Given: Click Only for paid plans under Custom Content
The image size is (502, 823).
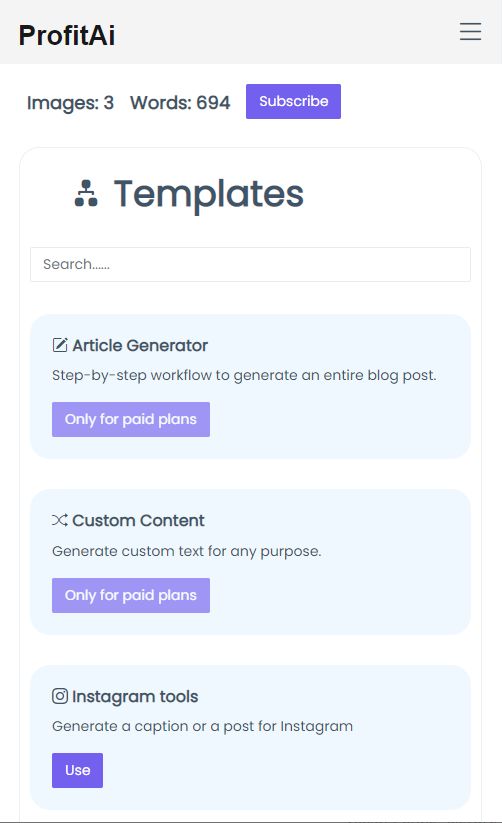Looking at the screenshot, I should coord(131,595).
